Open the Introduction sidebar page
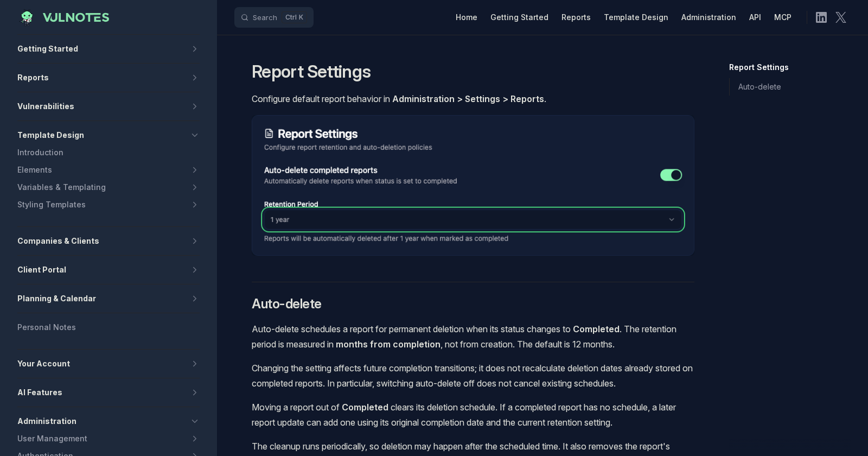 point(40,153)
